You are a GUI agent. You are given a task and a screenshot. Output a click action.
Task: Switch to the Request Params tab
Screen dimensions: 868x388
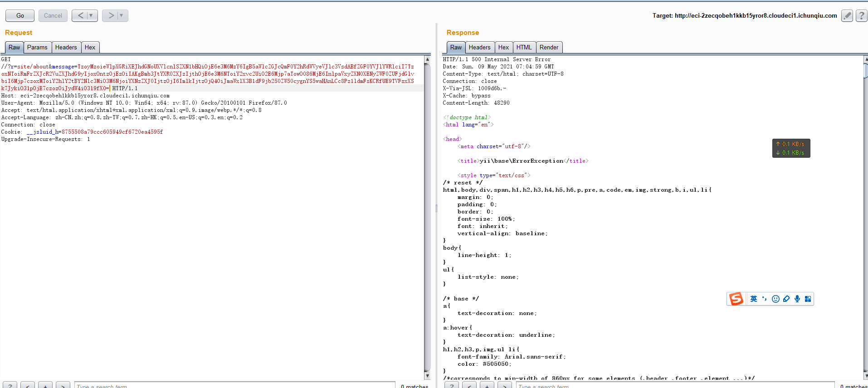[37, 47]
